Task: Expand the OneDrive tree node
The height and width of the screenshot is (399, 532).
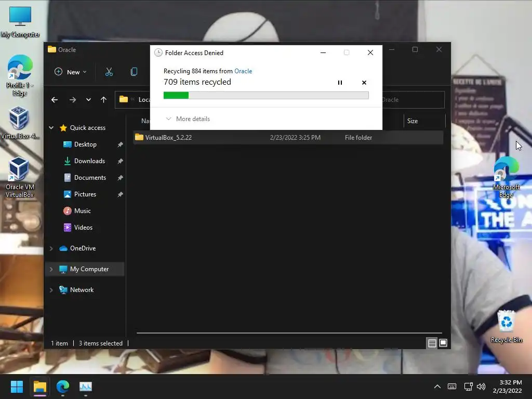Action: click(51, 248)
